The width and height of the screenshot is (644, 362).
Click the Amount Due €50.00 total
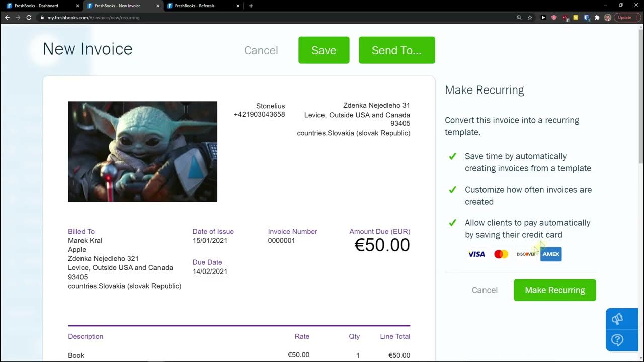(x=382, y=245)
